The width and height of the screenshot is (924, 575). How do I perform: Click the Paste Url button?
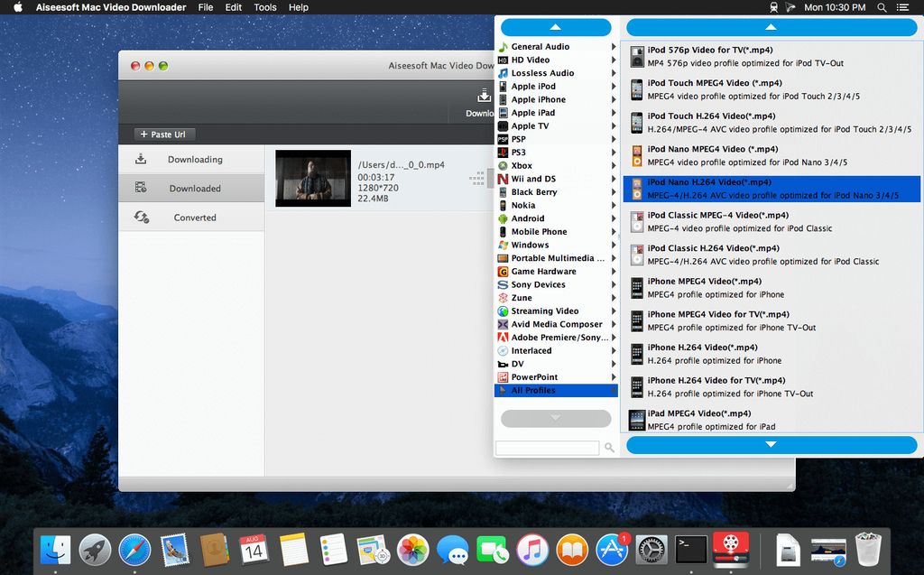(163, 134)
